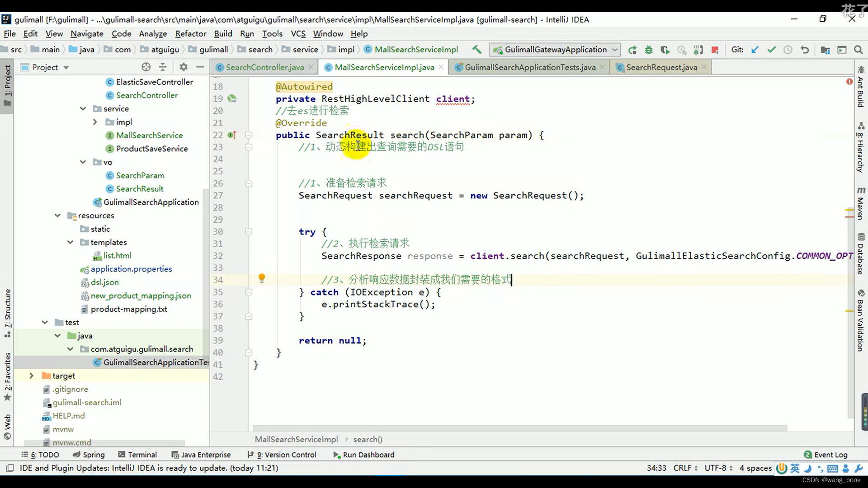Open the Ant Build side panel
Image resolution: width=868 pixels, height=488 pixels.
coord(860,87)
